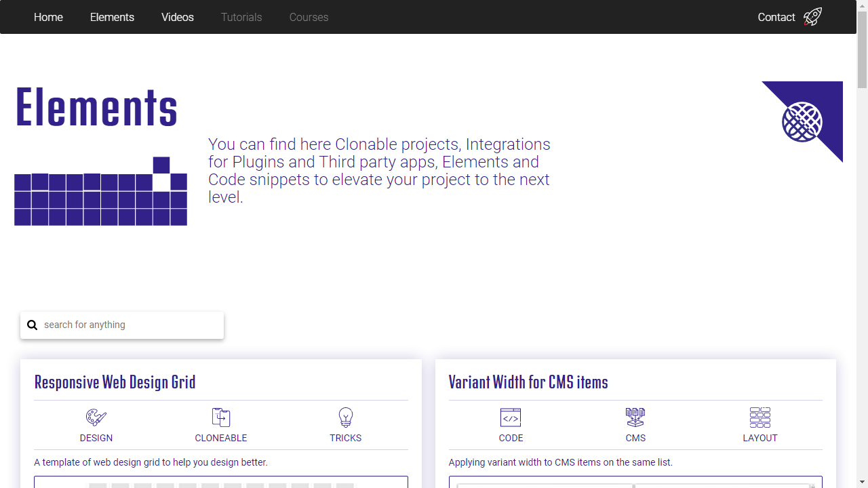Select the CMS database icon
The image size is (868, 488).
[x=635, y=417]
